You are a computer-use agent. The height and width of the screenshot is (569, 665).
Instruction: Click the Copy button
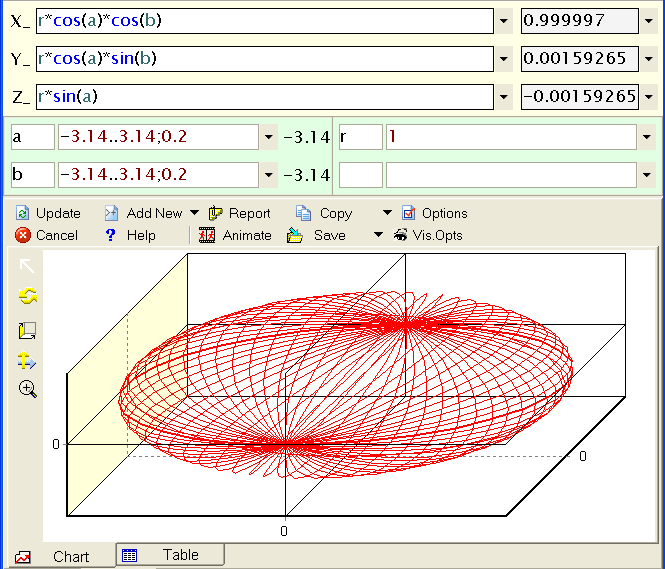[324, 213]
